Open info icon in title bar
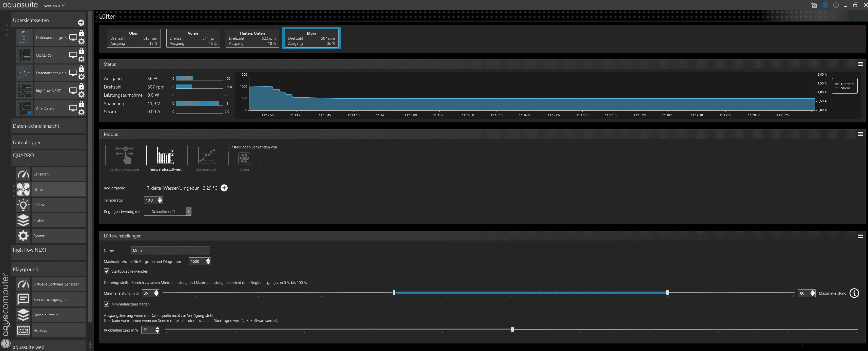This screenshot has height=351, width=868. tap(836, 5)
